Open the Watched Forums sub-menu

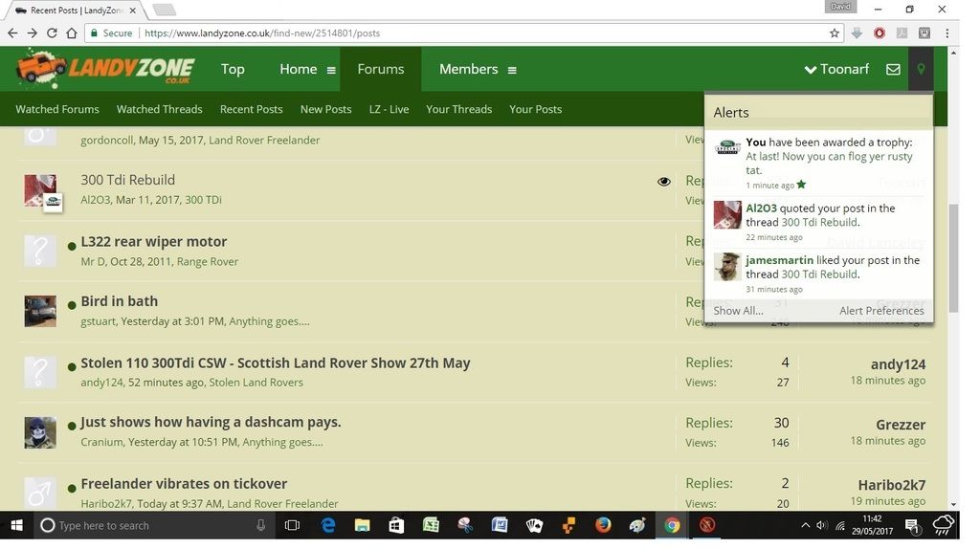(x=56, y=109)
